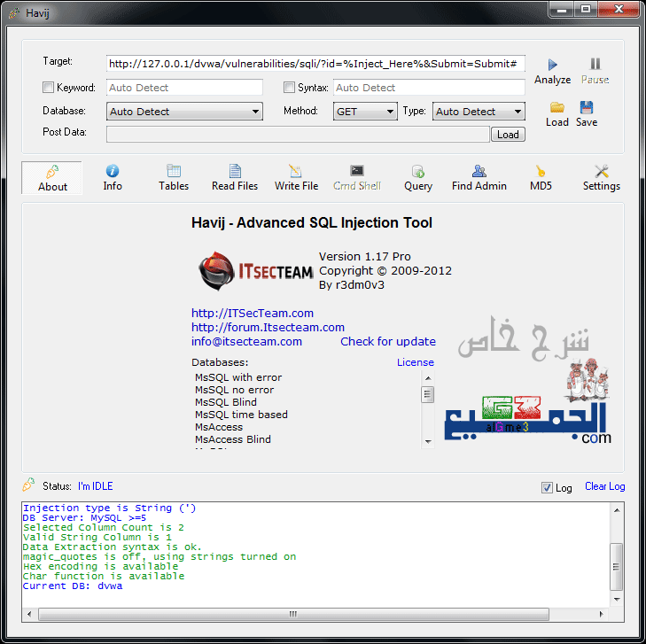
Task: Click the ITSecTeam logo image
Action: [x=255, y=271]
